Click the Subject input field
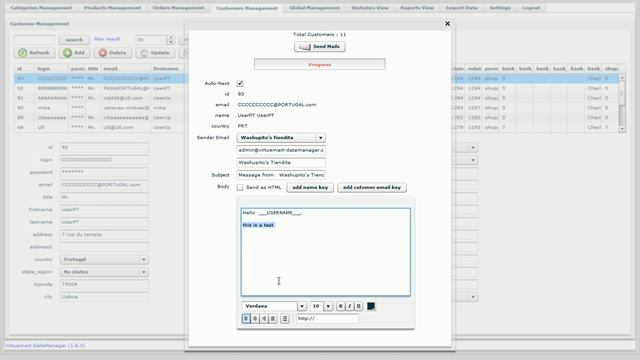 (281, 175)
